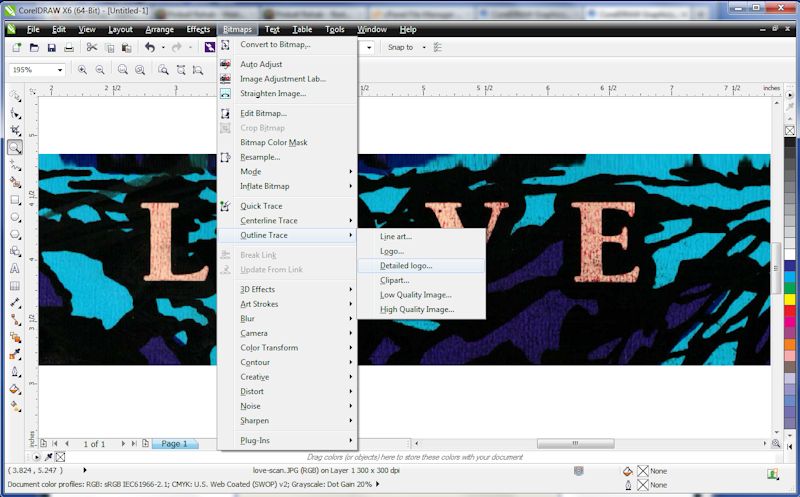Open the options icon beside Snap to
Screen dimensions: 800x497
tap(438, 47)
